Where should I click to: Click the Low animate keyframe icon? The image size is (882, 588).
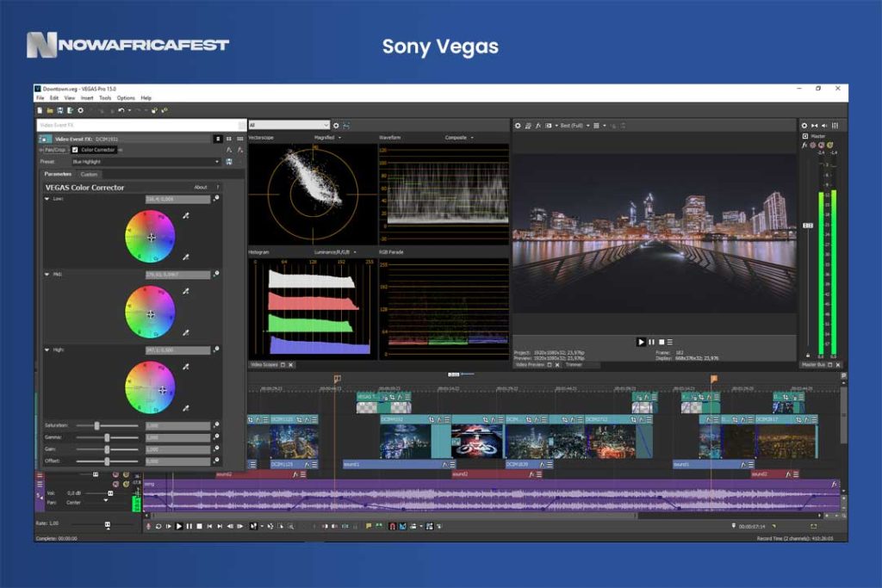(x=216, y=198)
